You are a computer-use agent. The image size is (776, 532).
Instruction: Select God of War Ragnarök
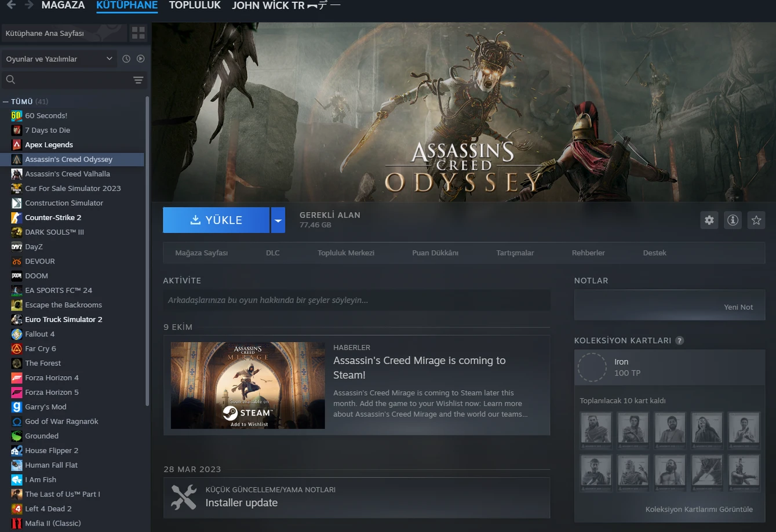(x=61, y=421)
